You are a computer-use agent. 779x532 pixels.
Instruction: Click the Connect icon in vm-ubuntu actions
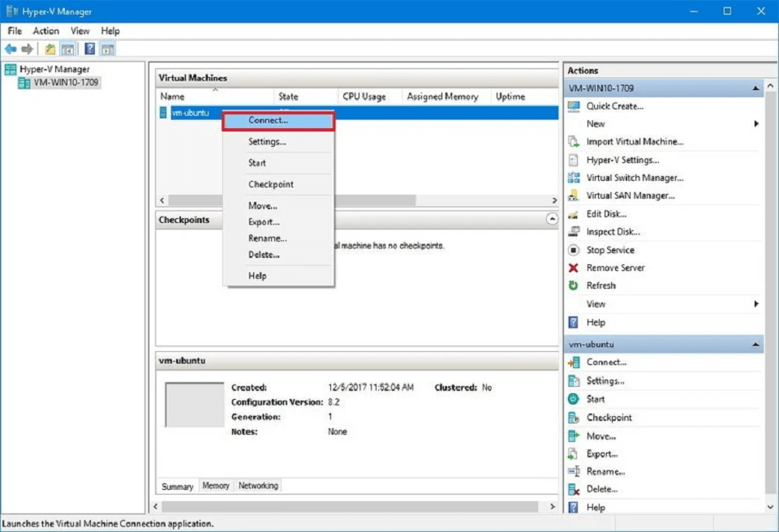coord(574,363)
